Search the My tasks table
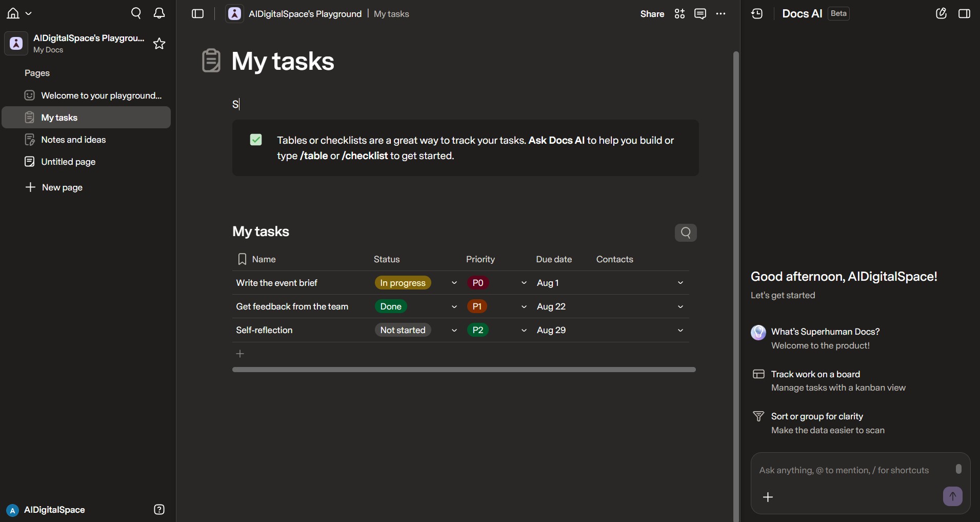The width and height of the screenshot is (980, 522). pos(686,233)
